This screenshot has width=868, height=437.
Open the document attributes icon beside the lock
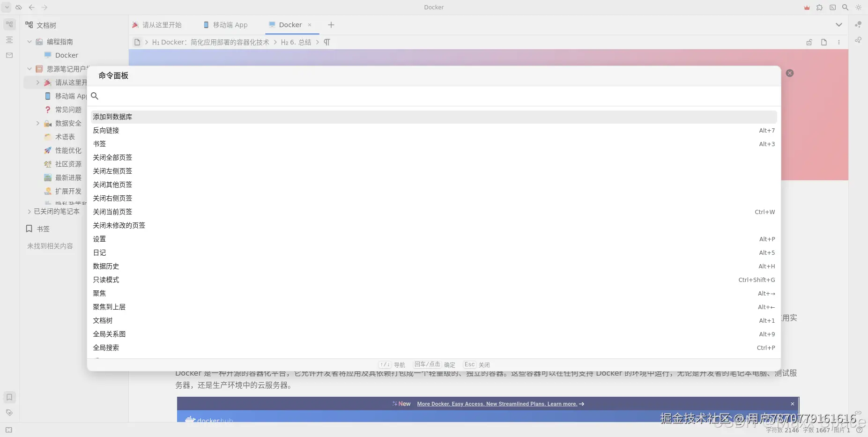point(824,42)
